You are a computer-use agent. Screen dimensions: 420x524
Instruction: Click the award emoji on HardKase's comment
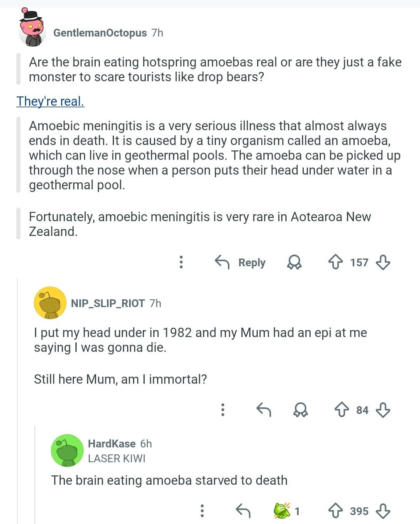click(x=282, y=510)
